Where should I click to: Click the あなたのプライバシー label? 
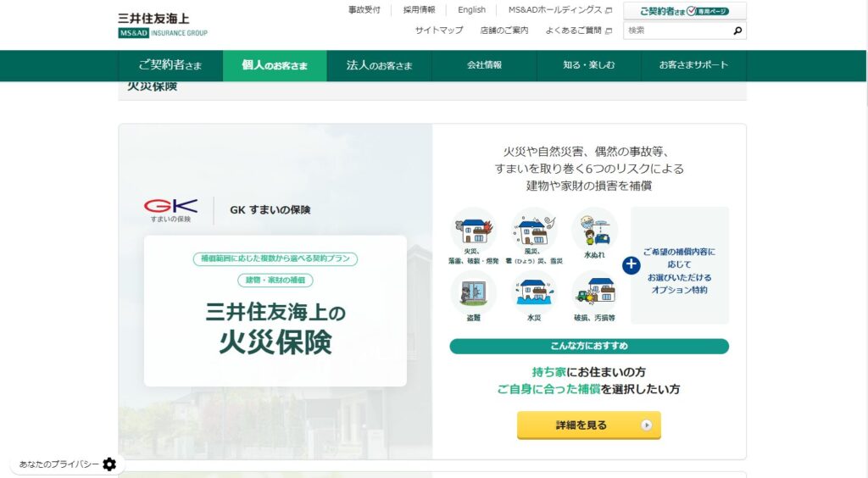[58, 464]
